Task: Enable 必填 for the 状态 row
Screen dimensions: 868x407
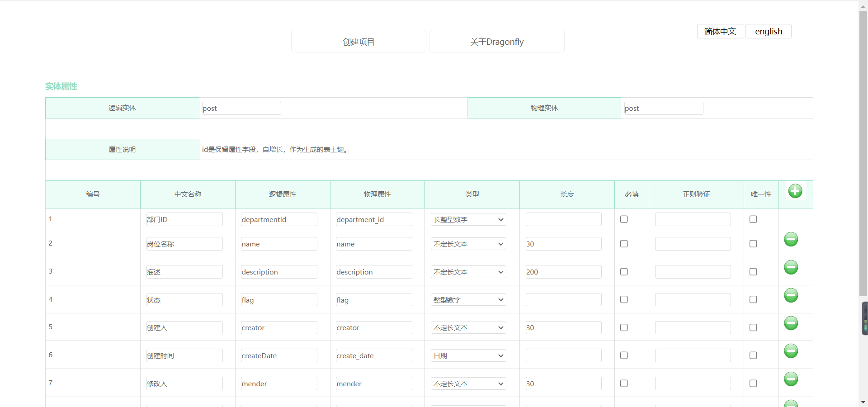Action: (x=624, y=299)
